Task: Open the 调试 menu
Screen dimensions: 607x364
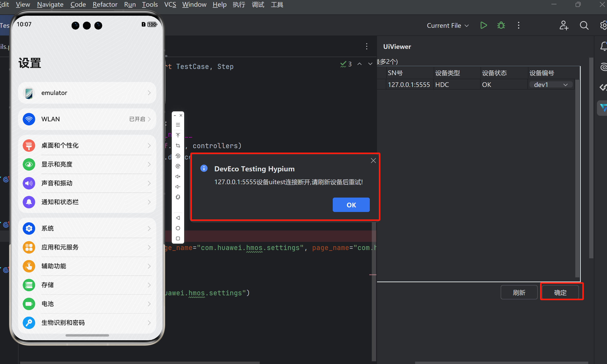Action: [258, 4]
